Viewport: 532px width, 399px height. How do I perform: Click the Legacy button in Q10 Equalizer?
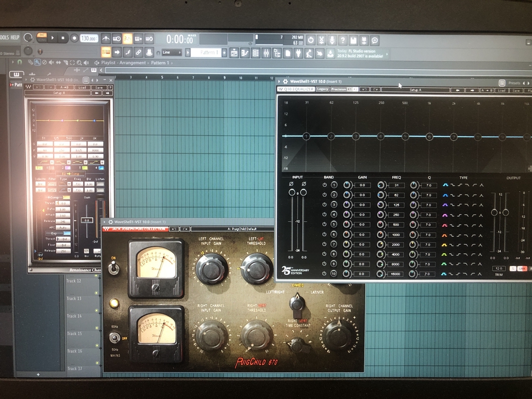pos(323,89)
